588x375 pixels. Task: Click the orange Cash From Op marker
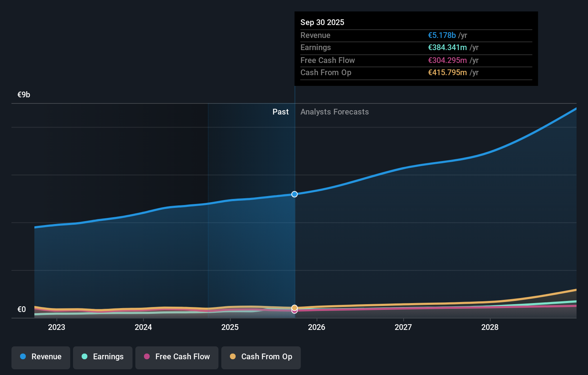click(x=294, y=307)
